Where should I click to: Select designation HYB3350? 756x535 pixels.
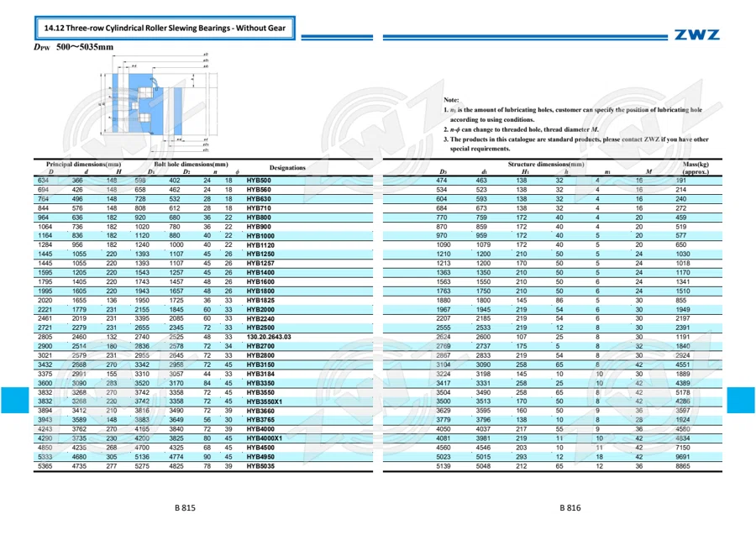coord(260,383)
